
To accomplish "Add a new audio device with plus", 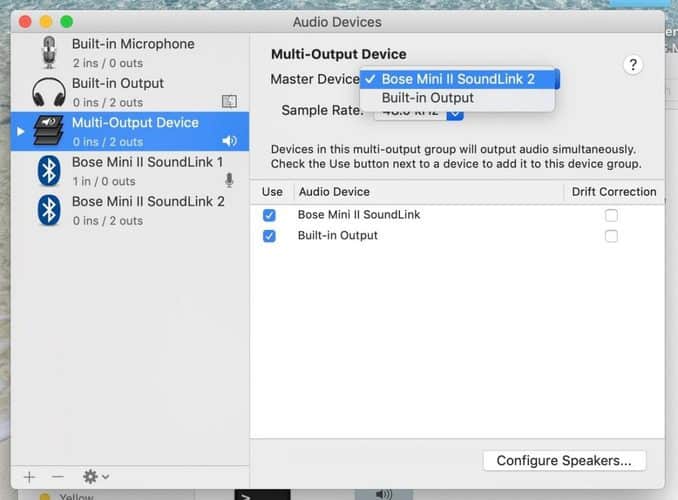I will click(x=29, y=477).
